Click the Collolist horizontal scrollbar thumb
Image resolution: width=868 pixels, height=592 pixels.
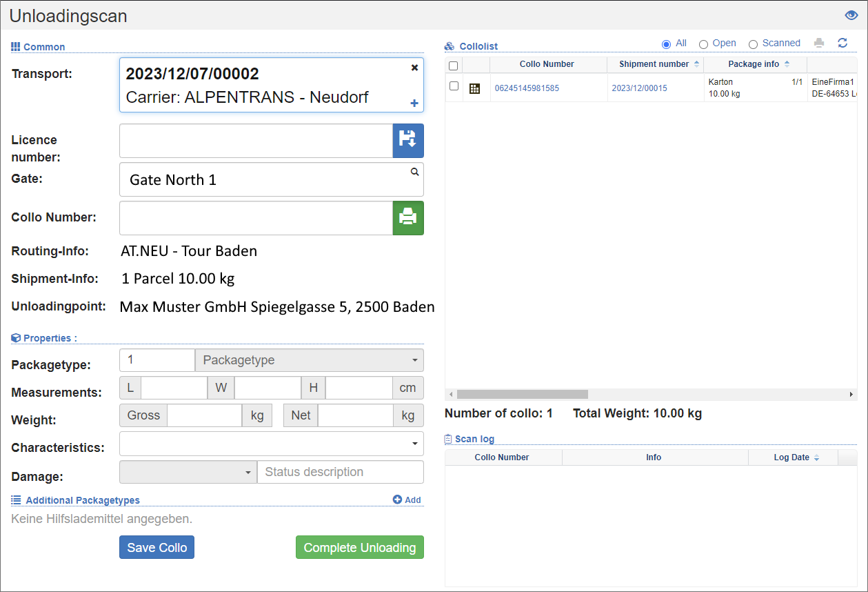(x=522, y=394)
